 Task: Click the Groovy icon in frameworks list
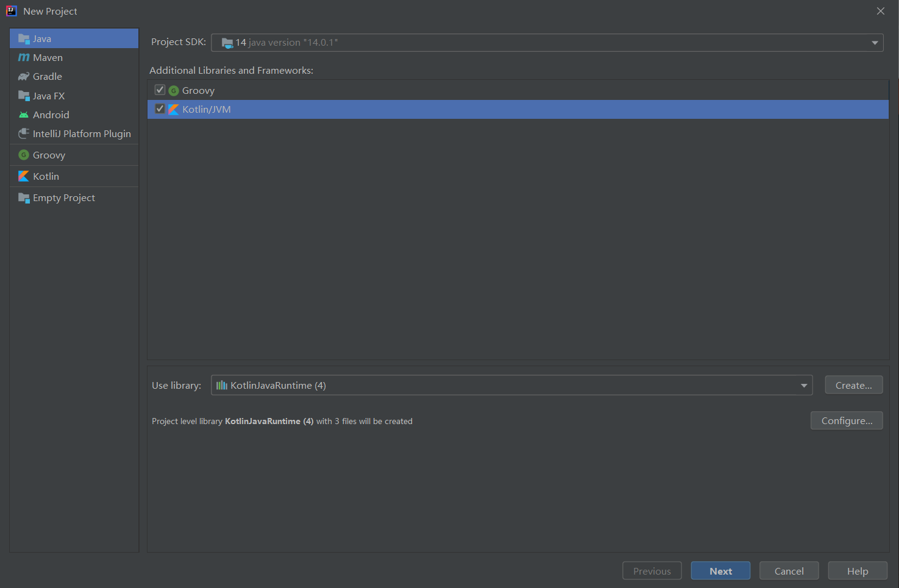coord(174,91)
